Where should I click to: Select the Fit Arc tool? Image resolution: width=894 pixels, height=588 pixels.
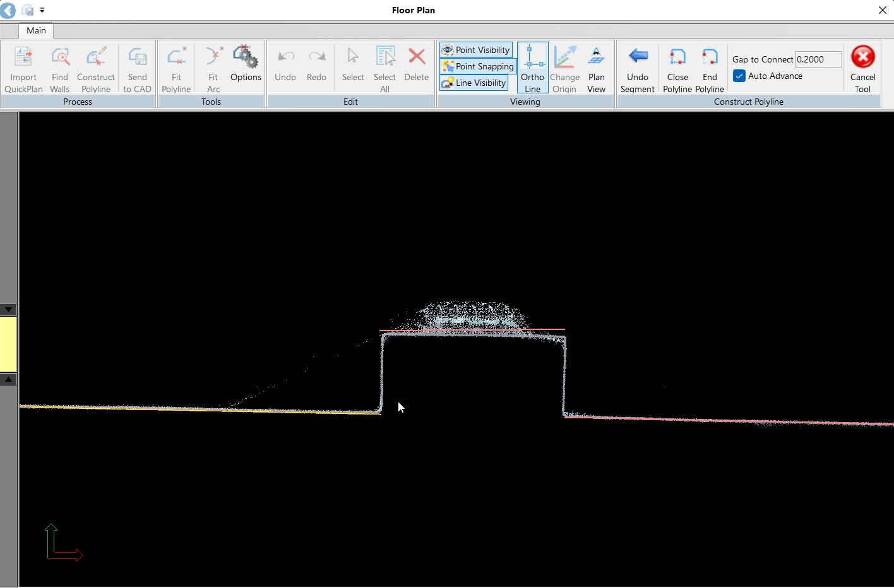[x=213, y=68]
